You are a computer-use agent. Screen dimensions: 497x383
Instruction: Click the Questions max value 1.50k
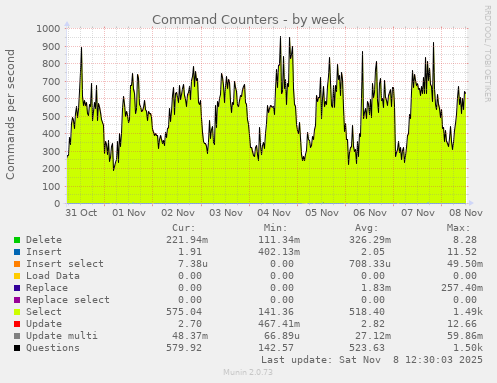coord(468,348)
